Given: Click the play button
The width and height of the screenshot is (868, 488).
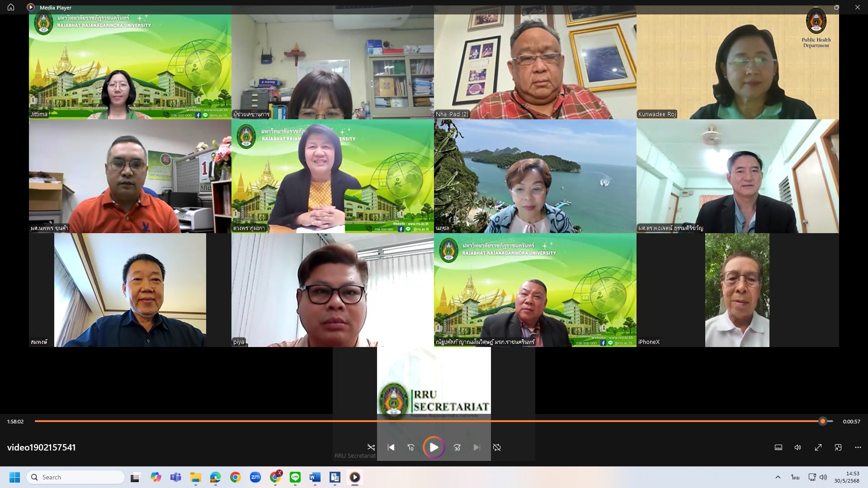Looking at the screenshot, I should click(x=434, y=447).
